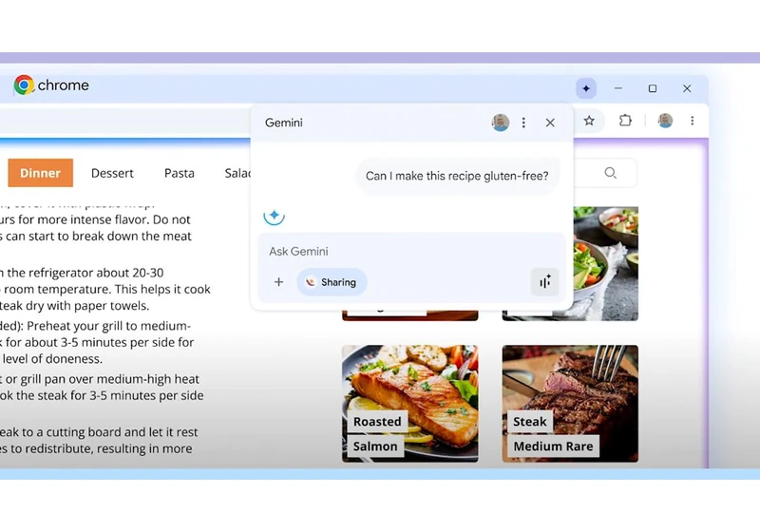Close the Chrome window
Screen dimensions: 760x532
[687, 88]
